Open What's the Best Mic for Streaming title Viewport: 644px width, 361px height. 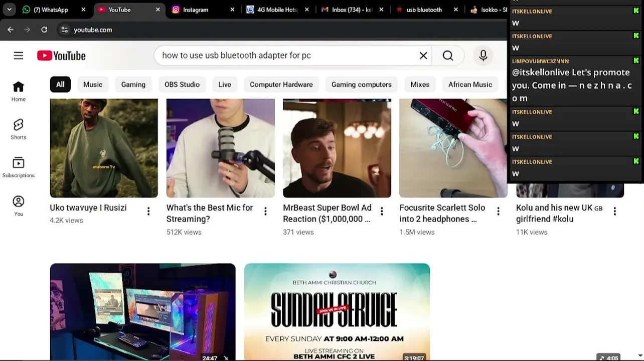click(210, 213)
